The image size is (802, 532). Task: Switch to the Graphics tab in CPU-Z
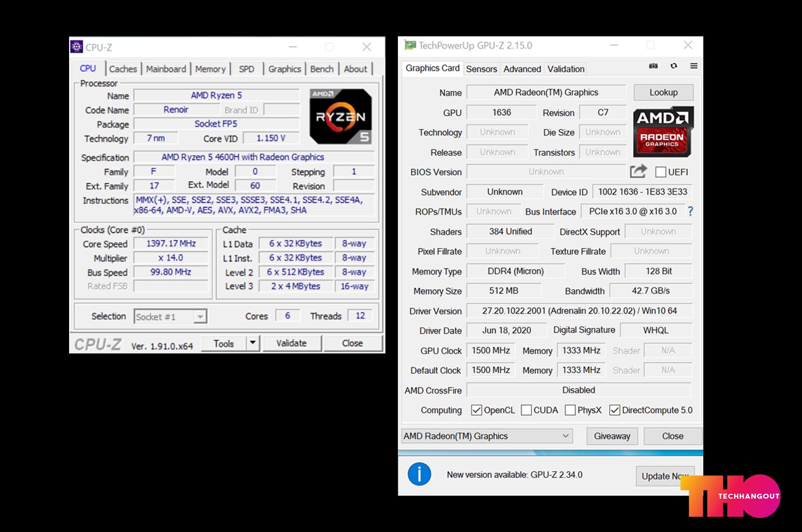click(x=285, y=69)
